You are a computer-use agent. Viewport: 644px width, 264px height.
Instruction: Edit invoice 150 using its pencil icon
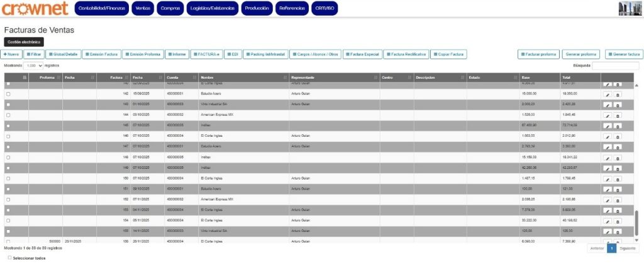[x=607, y=179]
